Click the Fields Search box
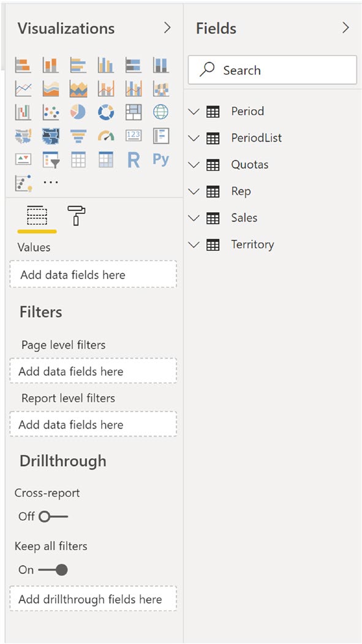The height and width of the screenshot is (644, 362). click(272, 71)
